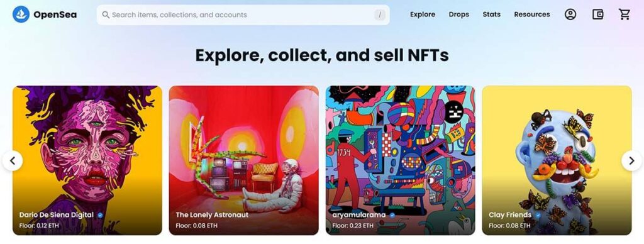Open the shopping cart icon
Screen dimensions: 644x244
tap(625, 14)
